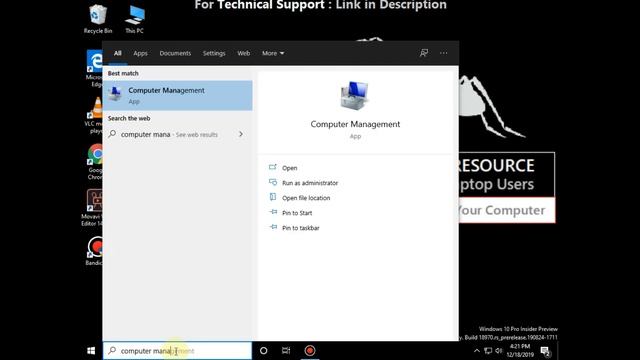Viewport: 640px width, 360px height.
Task: Switch to the Apps search tab
Action: (140, 53)
